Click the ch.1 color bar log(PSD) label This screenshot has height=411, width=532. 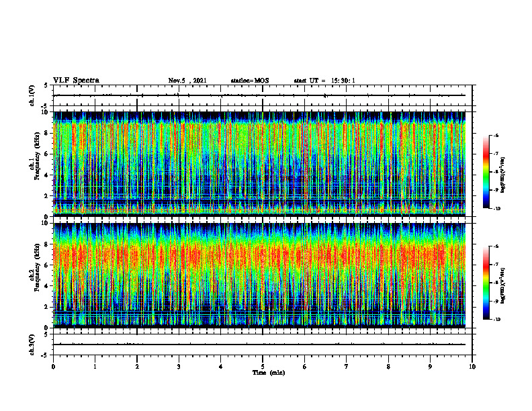point(502,175)
